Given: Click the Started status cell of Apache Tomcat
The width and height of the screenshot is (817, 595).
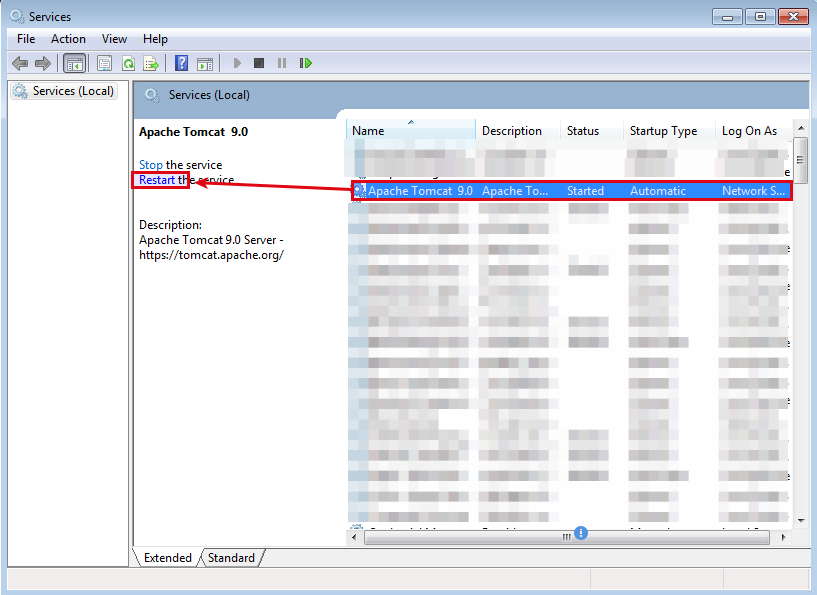Looking at the screenshot, I should pos(585,191).
